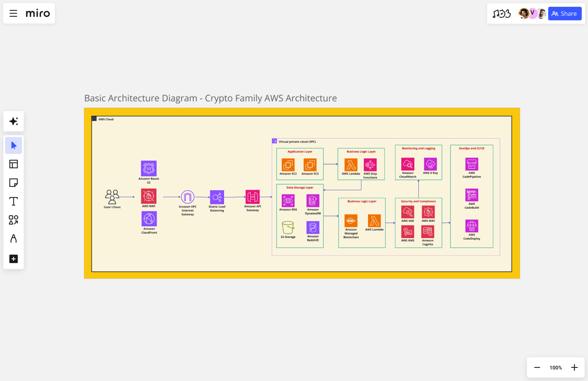This screenshot has height=381, width=588.
Task: Click the V collaborator avatar
Action: 532,13
